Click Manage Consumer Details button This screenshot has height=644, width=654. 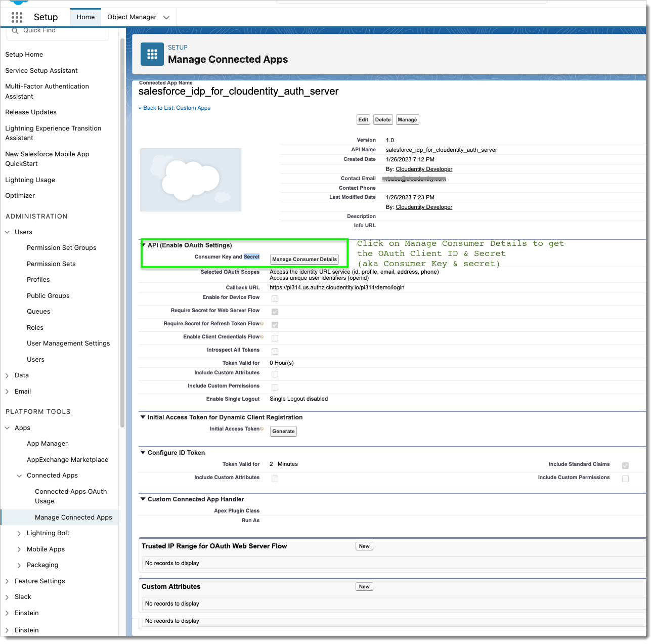point(304,260)
